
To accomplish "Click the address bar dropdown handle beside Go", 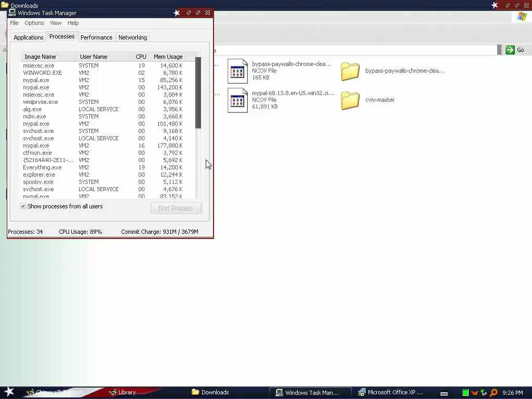I will point(499,49).
